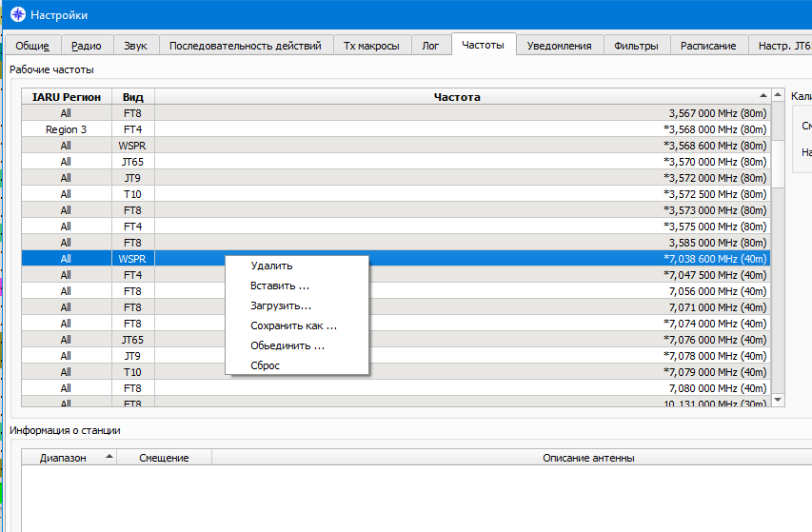Choose Вставить ... in the context menu
This screenshot has height=532, width=812.
click(x=297, y=286)
